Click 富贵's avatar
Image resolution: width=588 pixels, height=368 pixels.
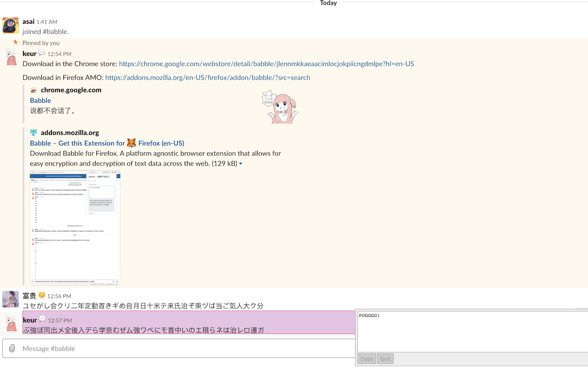coord(10,300)
